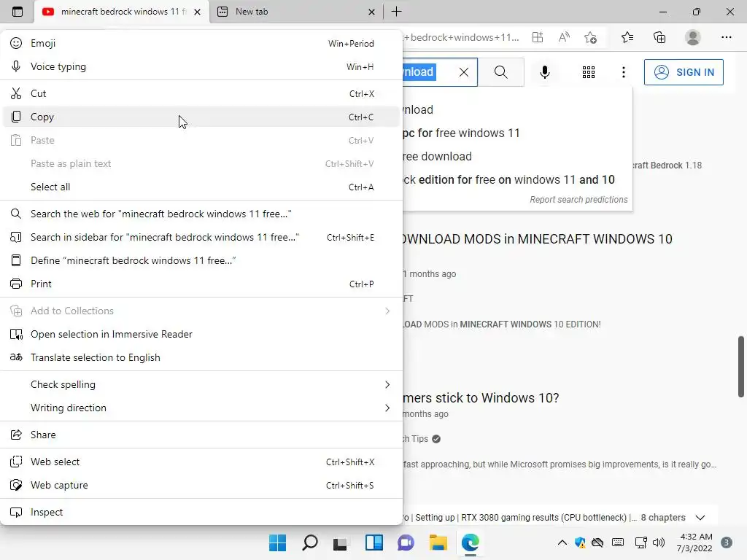Click Share in context menu
Viewport: 747px width, 560px height.
point(201,435)
